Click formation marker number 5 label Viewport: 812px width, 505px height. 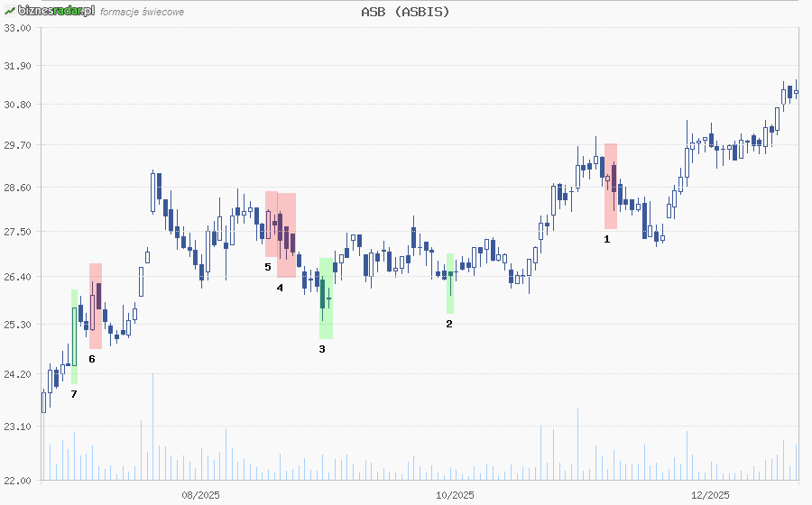(268, 267)
